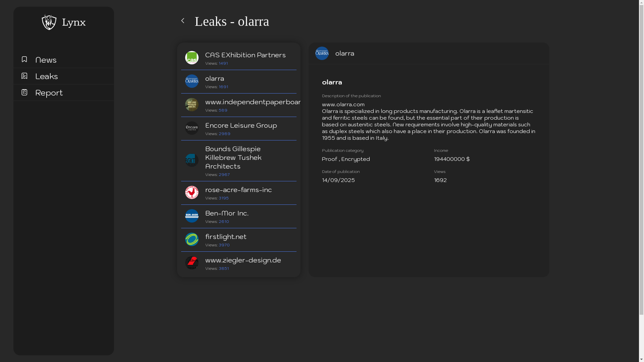Click the Lynx logo emblem

click(49, 22)
